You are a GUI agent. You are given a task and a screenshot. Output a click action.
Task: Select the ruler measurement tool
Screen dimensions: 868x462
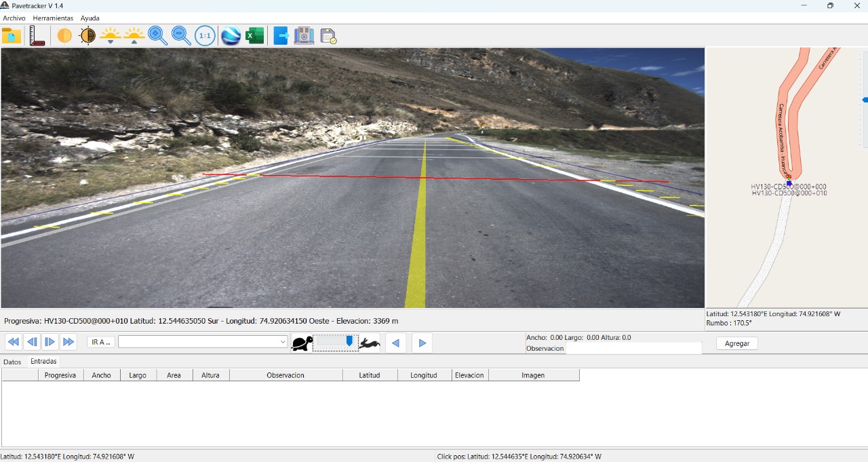click(37, 35)
